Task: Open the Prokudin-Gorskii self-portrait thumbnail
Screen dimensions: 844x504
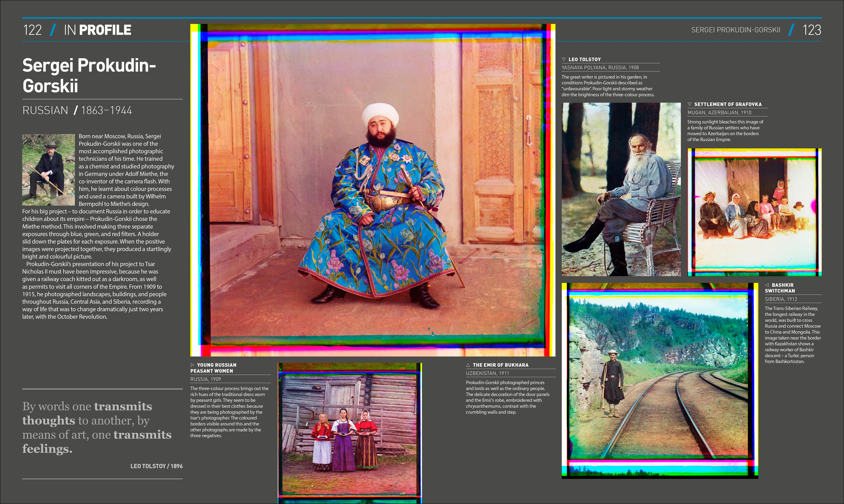Action: tap(48, 170)
